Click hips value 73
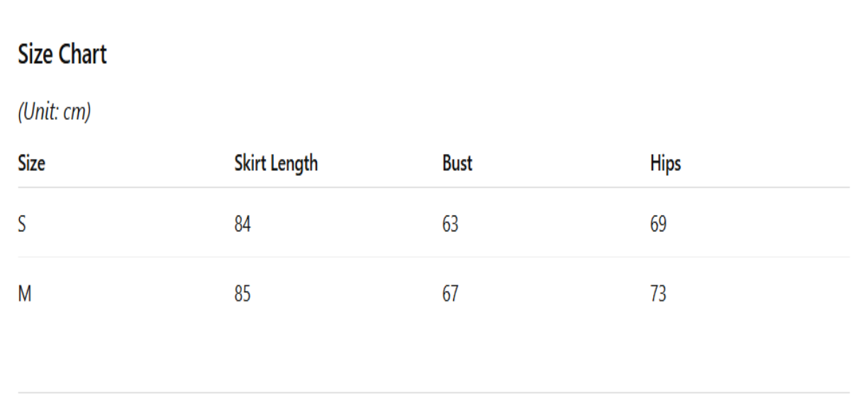 coord(658,294)
